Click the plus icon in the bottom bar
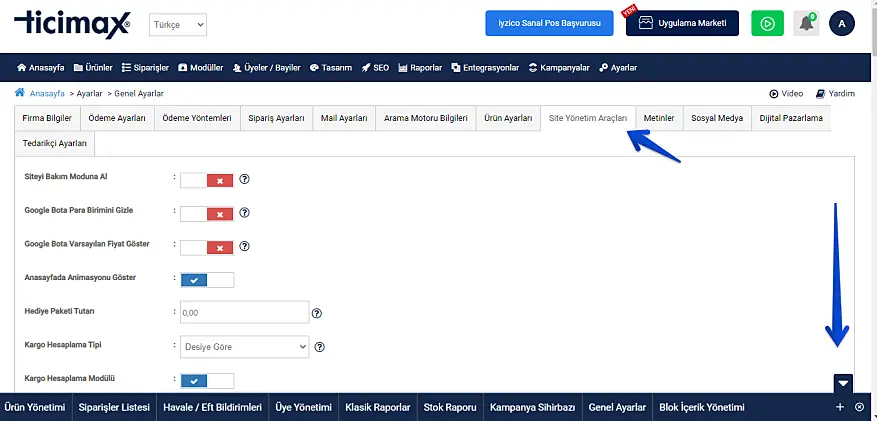Viewport: 877px width, 421px height. [840, 407]
